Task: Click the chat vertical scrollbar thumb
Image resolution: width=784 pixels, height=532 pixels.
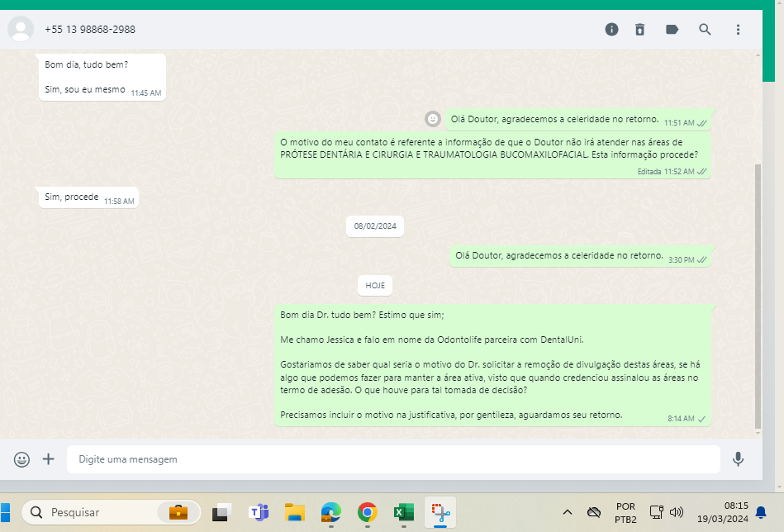Action: (x=758, y=296)
